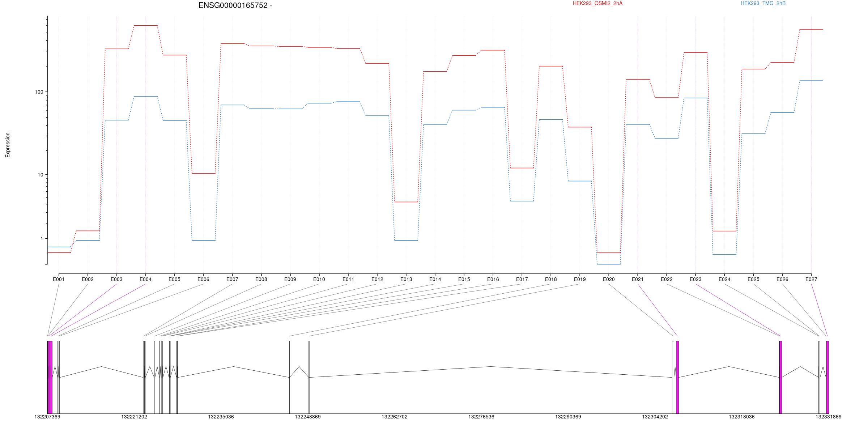Click the ENSG00000165752 gene title
This screenshot has width=868, height=434.
(235, 5)
